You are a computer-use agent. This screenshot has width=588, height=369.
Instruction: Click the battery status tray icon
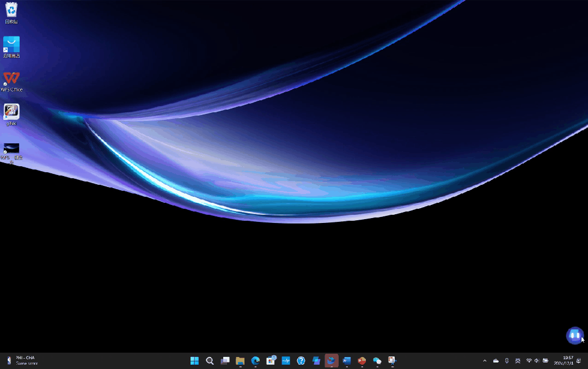[545, 361]
